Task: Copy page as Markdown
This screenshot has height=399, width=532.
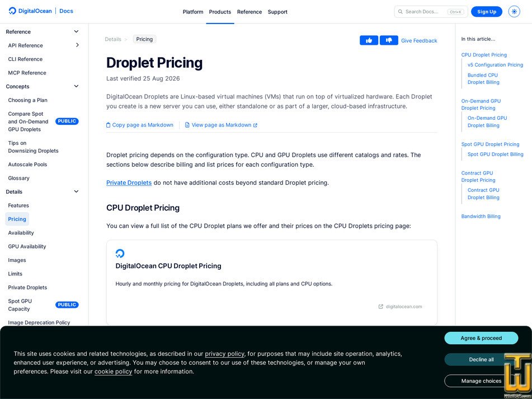Action: coord(140,125)
